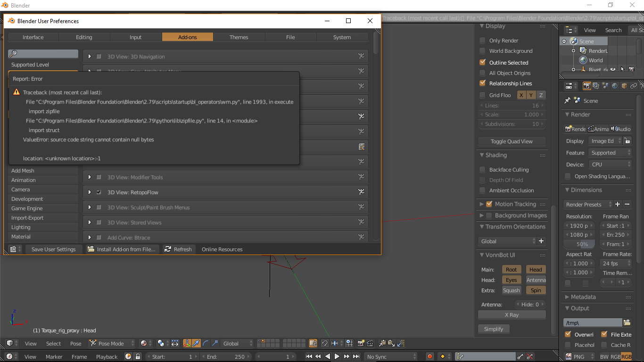This screenshot has width=644, height=362.
Task: Click the Save User Settings button
Action: (x=54, y=249)
